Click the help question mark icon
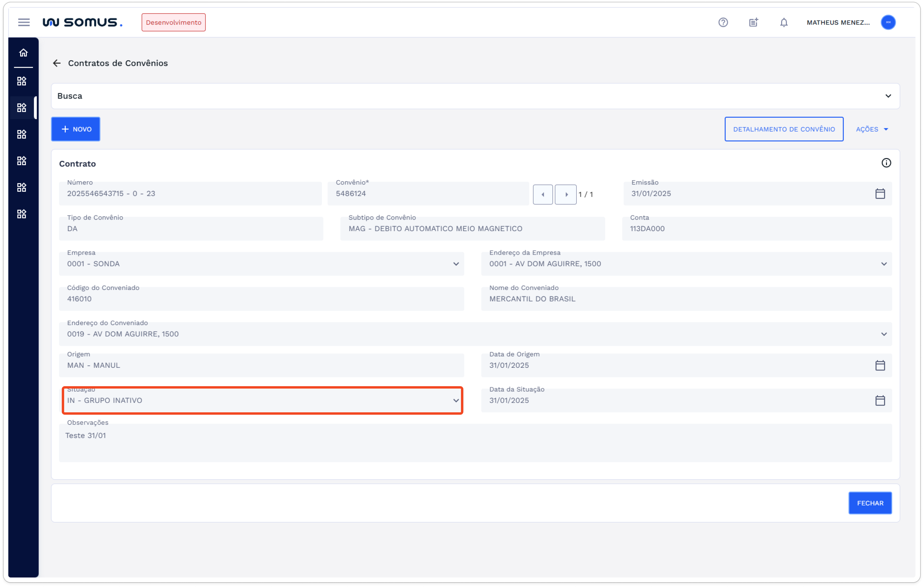This screenshot has width=924, height=587. [723, 22]
